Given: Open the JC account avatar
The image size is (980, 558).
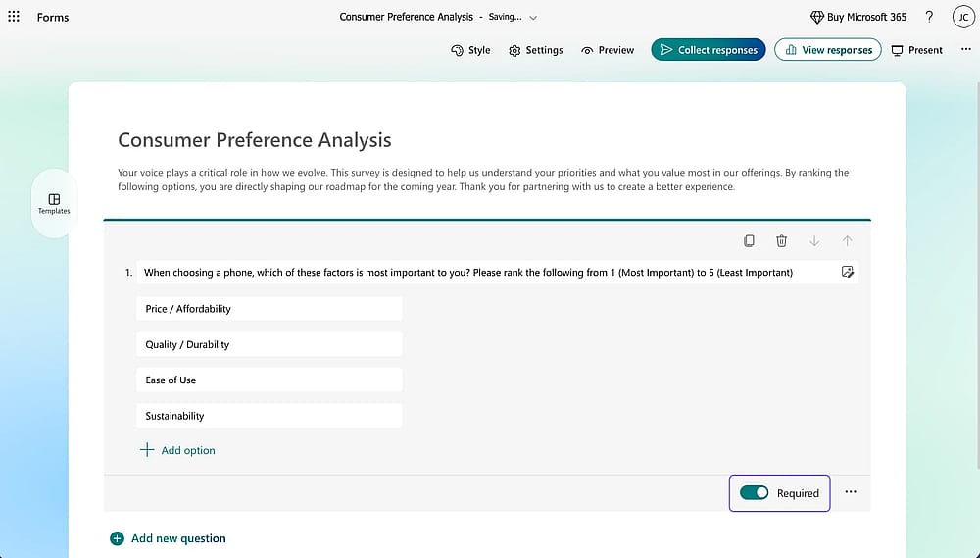Looking at the screenshot, I should click(x=963, y=17).
